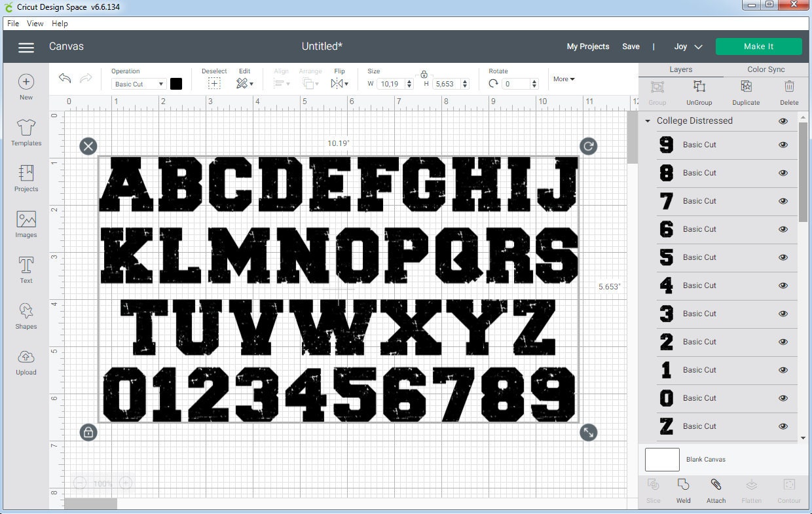Open the black operation color swatch
This screenshot has height=514, width=812.
[175, 84]
